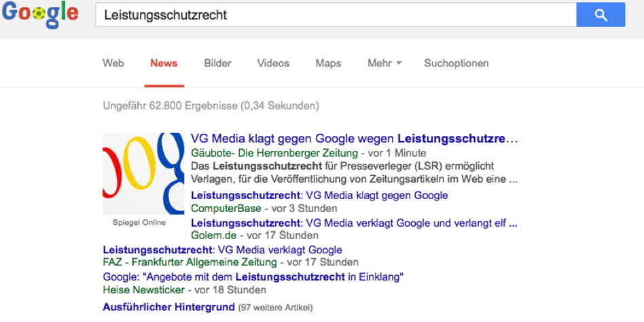The width and height of the screenshot is (644, 322).
Task: Open the Maps tab
Action: [328, 63]
